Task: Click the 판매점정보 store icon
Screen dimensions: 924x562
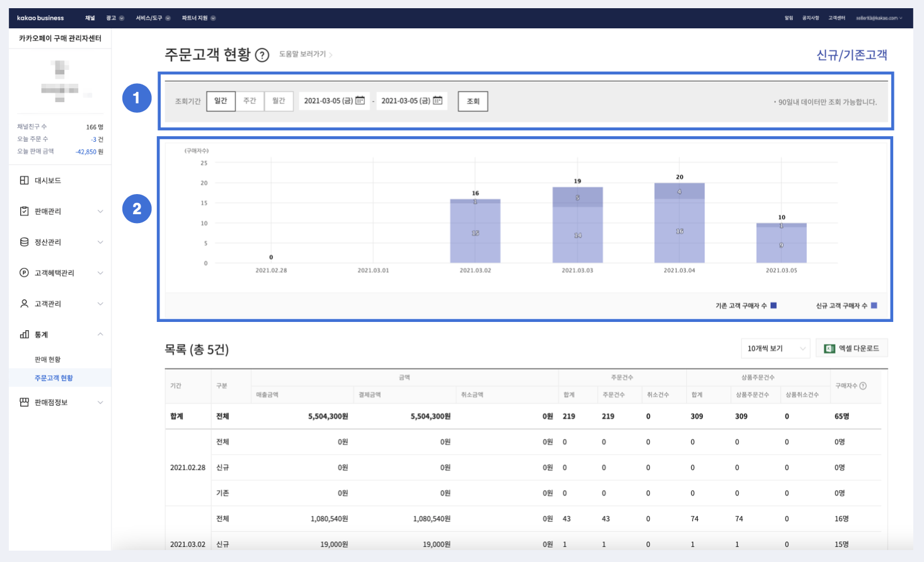Action: (x=24, y=402)
